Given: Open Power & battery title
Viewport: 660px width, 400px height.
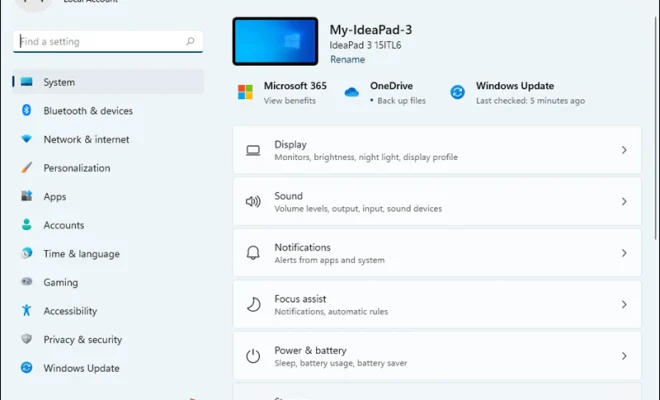Looking at the screenshot, I should [310, 350].
